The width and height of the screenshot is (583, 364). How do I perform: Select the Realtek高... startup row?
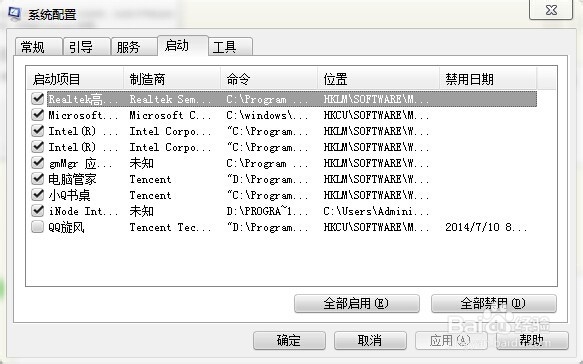pos(292,99)
